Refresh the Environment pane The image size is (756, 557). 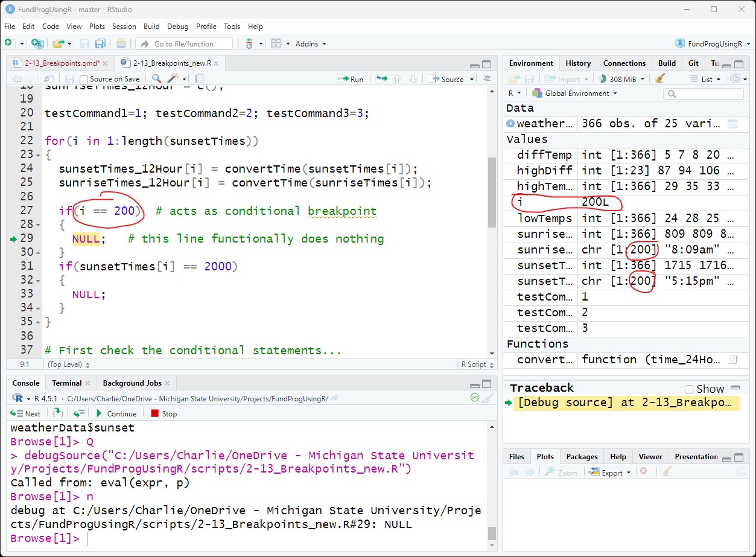734,78
